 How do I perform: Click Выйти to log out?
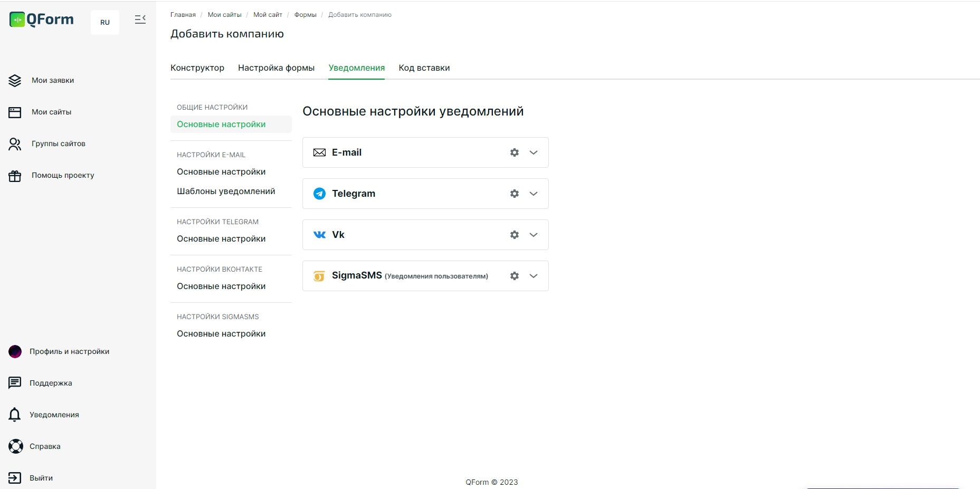coord(41,478)
